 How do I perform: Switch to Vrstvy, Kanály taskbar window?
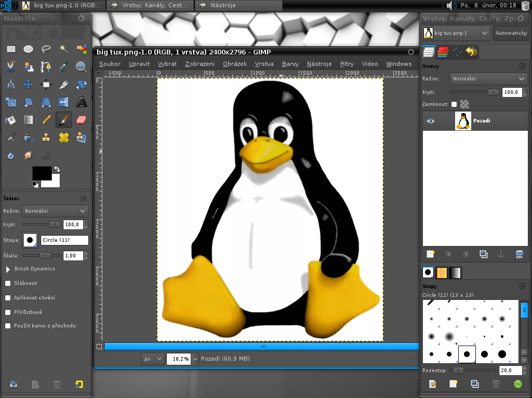(150, 5)
